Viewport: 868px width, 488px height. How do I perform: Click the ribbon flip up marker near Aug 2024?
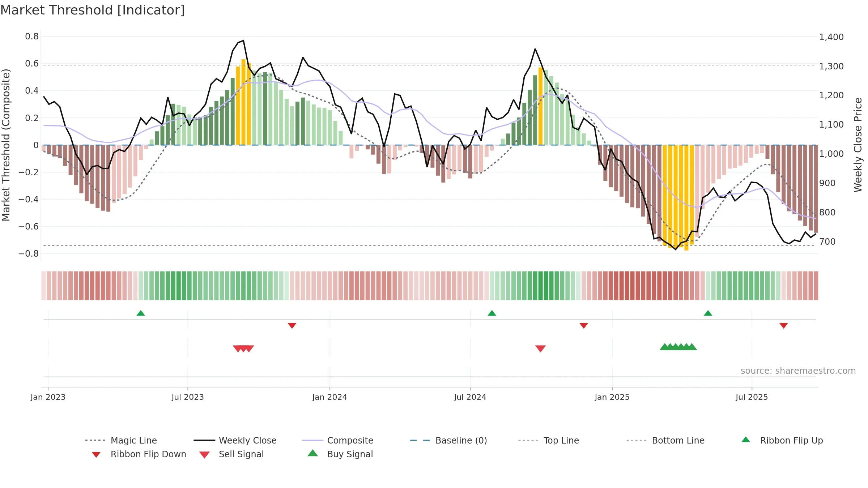492,313
